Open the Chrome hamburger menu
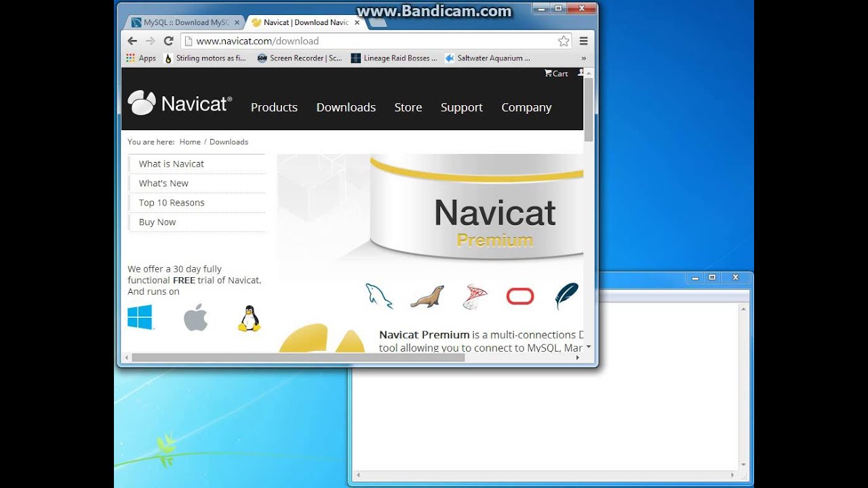The image size is (868, 488). tap(584, 41)
